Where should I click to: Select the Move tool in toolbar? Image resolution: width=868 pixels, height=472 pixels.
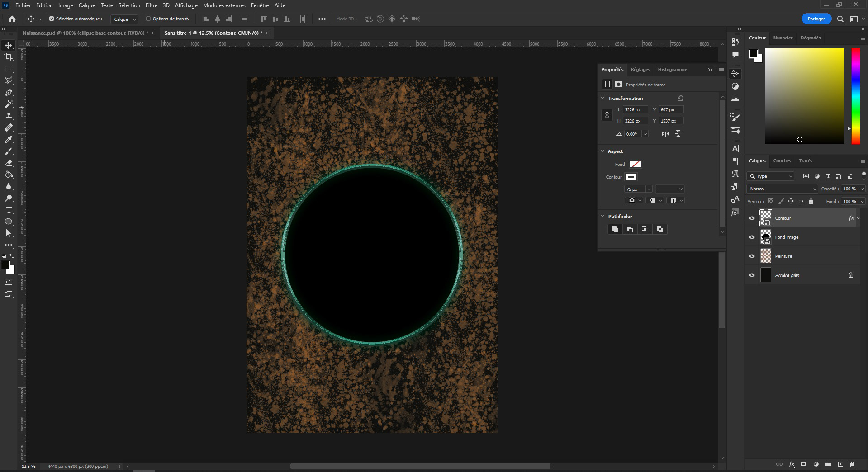click(9, 45)
